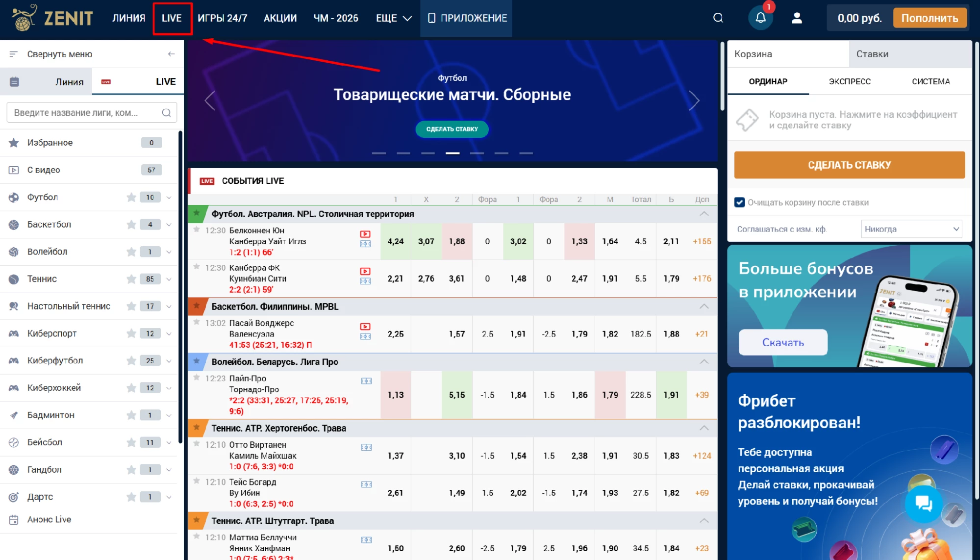Click banner СДЕЛАТЬ СТАВКУ button
The image size is (980, 560).
(x=452, y=129)
